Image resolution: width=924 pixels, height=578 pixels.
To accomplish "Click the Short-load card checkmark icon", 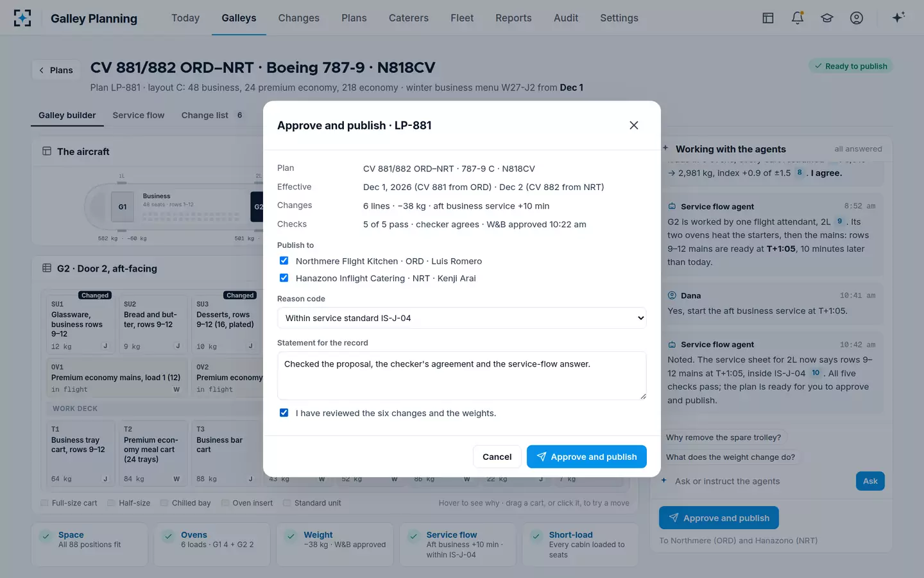I will (536, 536).
